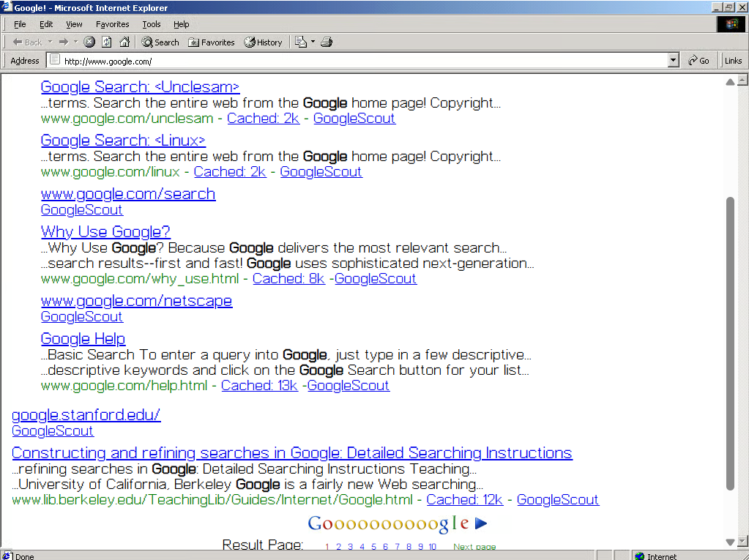
Task: Open www.google.com/netscape link
Action: pyautogui.click(x=137, y=301)
